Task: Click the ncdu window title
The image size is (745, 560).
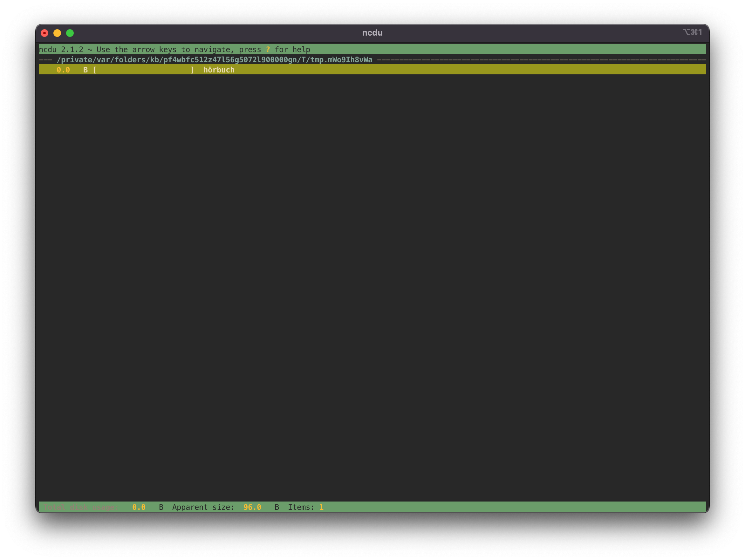Action: tap(372, 33)
